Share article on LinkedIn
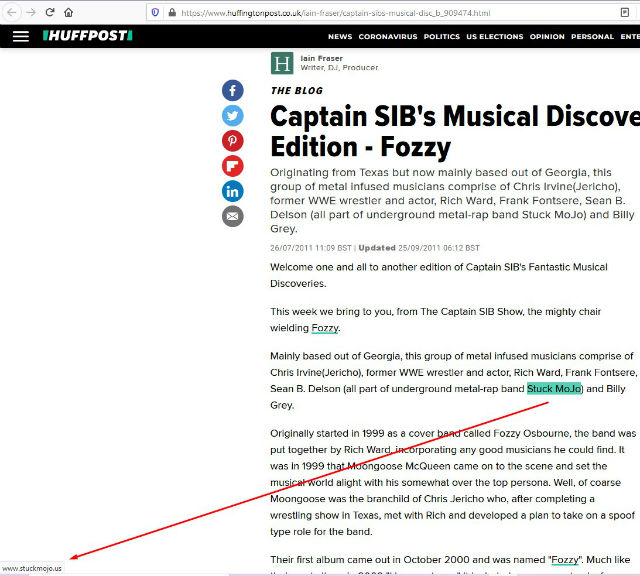Viewport: 640px width, 576px height. 233,191
